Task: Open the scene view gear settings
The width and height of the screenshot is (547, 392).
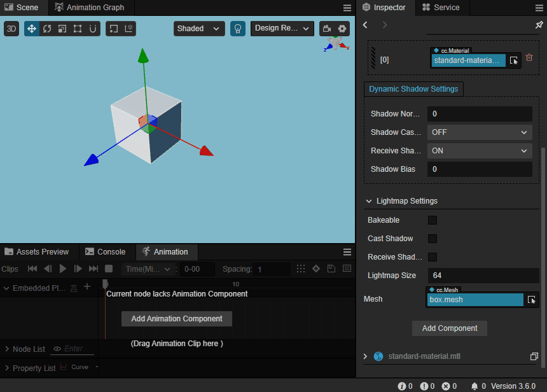Action: tap(342, 29)
